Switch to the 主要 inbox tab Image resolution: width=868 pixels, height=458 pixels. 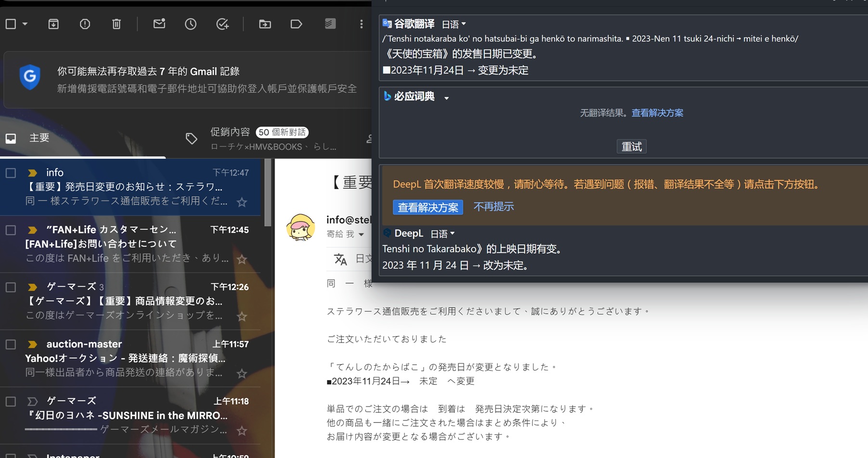[x=39, y=138]
